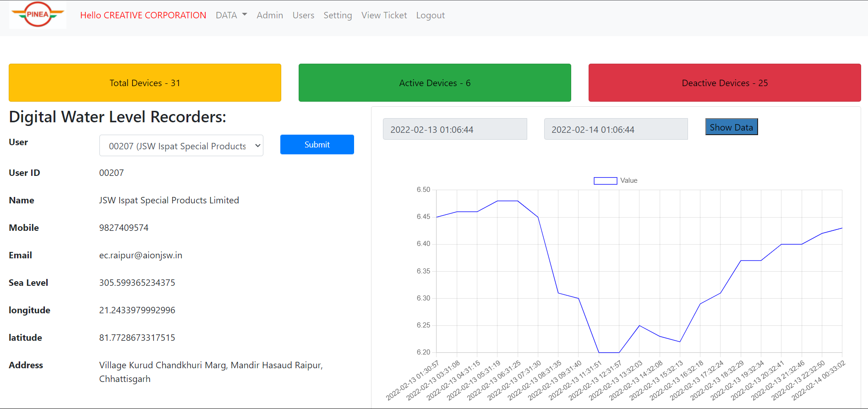The width and height of the screenshot is (868, 409).
Task: Click the chart line's lowest point at 11:31:51
Action: click(x=599, y=353)
